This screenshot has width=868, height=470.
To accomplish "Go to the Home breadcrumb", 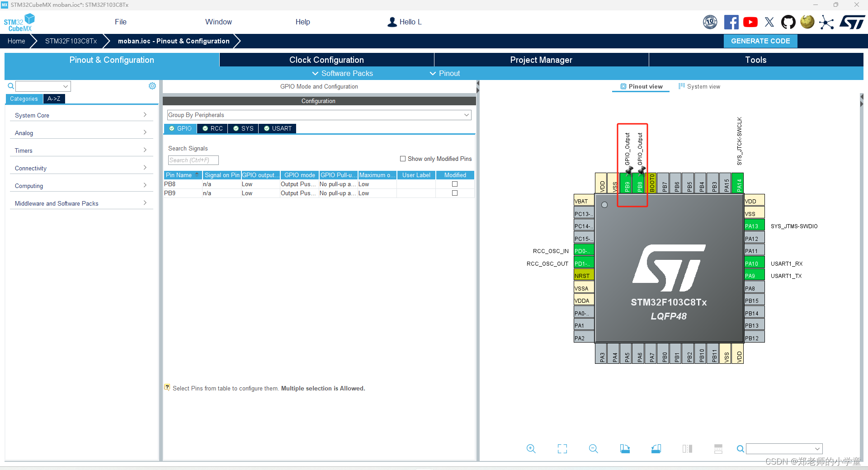I will click(x=16, y=41).
